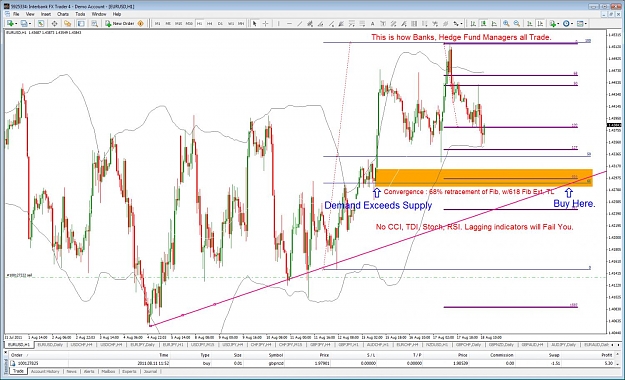The width and height of the screenshot is (625, 380).
Task: Expand the templates dropdown
Action: (x=586, y=24)
